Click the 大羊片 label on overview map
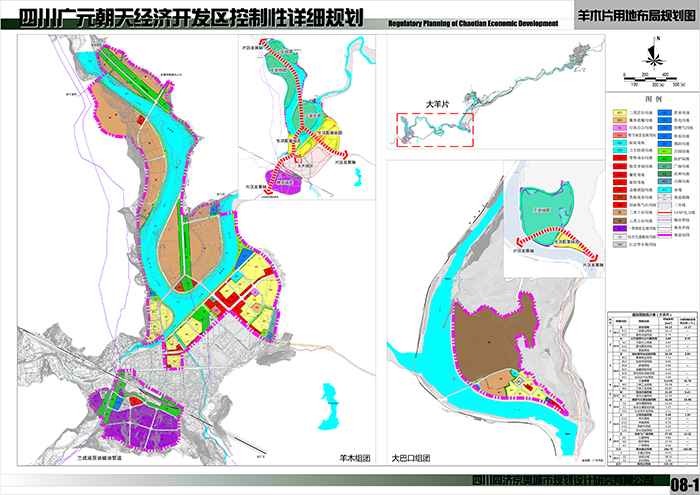Viewport: 700px width, 495px height. [437, 104]
